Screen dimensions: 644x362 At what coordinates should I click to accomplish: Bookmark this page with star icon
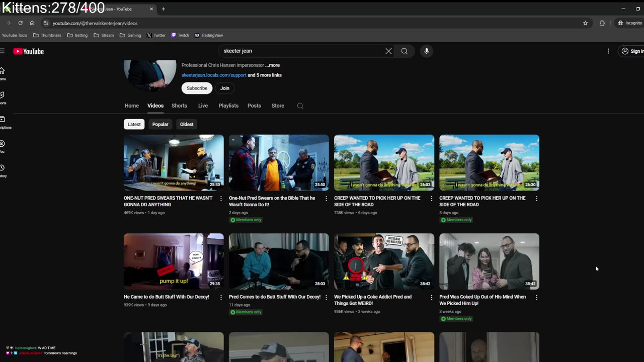585,23
